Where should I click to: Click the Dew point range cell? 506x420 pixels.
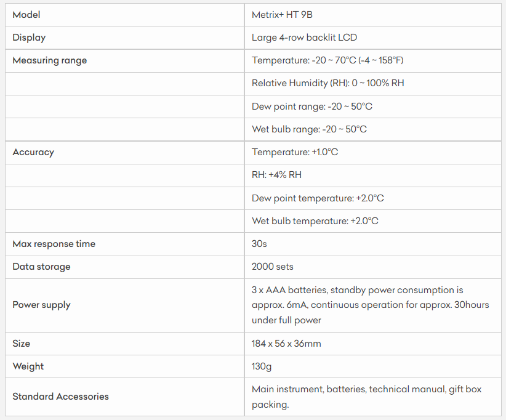click(x=312, y=107)
